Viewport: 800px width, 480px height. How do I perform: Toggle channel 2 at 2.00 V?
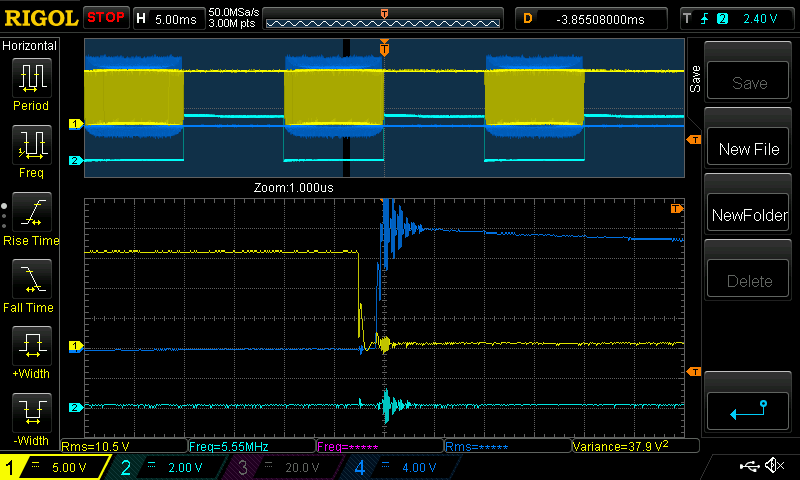click(x=164, y=467)
